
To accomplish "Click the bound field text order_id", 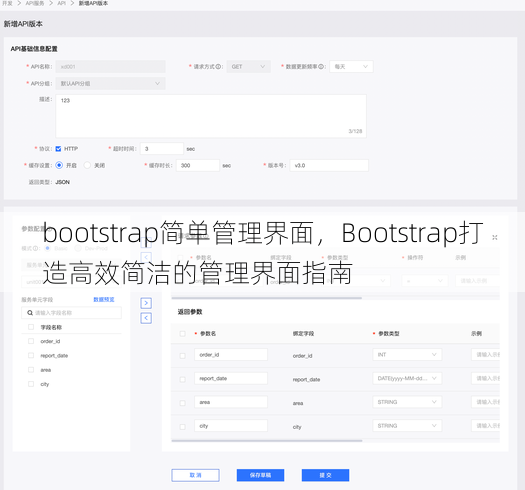I will pos(303,356).
